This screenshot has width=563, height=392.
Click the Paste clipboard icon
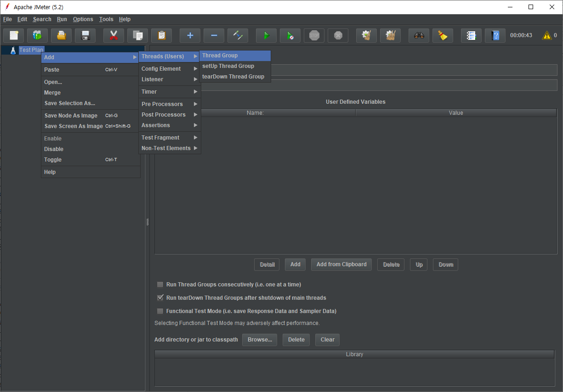(162, 35)
